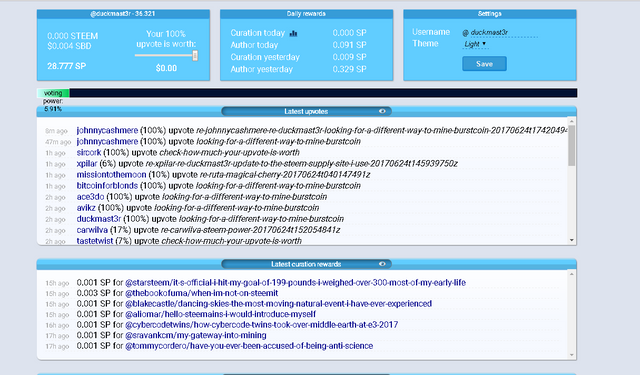The height and width of the screenshot is (375, 640).
Task: Open the Theme dropdown showing Light
Action: click(476, 44)
